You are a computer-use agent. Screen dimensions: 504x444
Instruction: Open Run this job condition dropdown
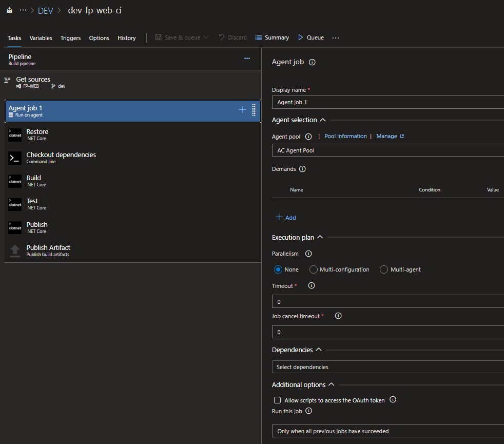(x=388, y=431)
